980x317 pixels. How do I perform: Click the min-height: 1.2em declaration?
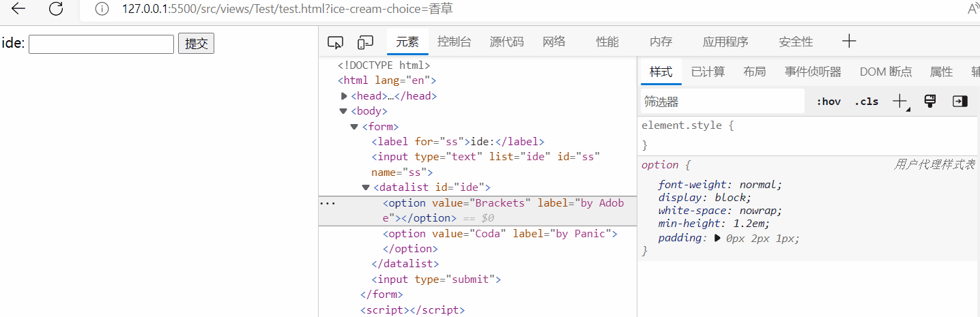coord(714,224)
